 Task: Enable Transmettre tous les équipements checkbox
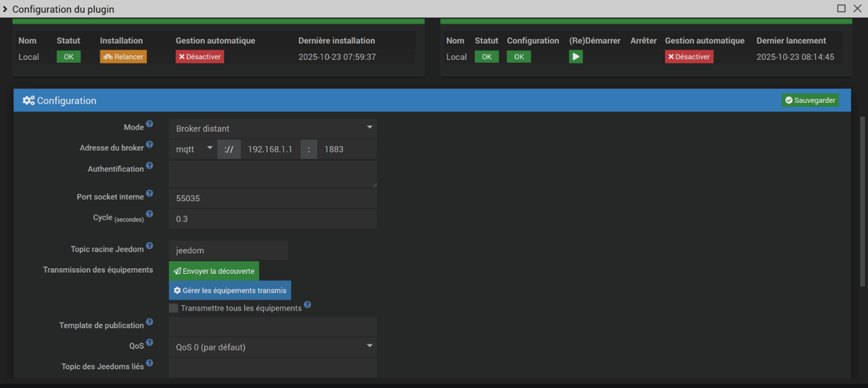[173, 308]
